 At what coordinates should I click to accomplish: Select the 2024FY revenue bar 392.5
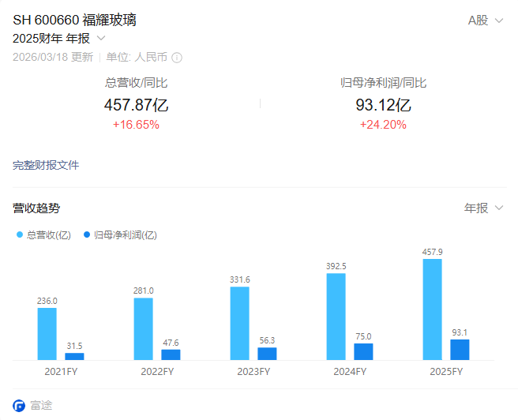point(336,317)
